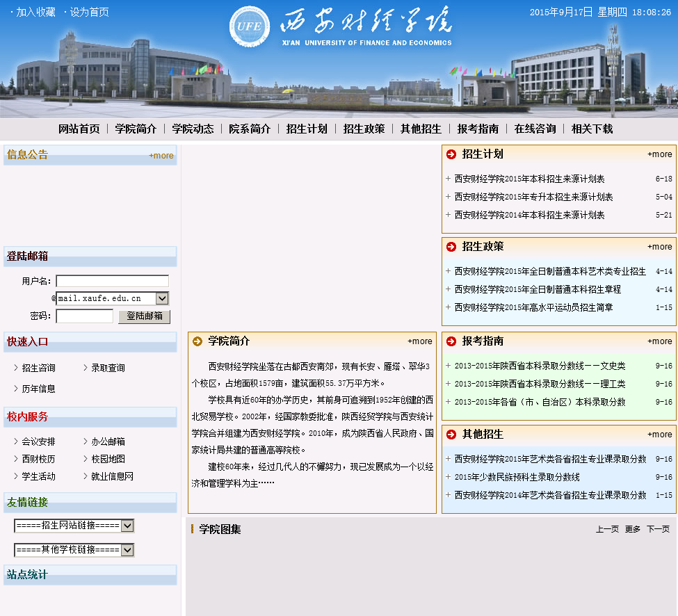This screenshot has height=616, width=678.
Task: Click 加入收藏 link at top
Action: pos(36,12)
